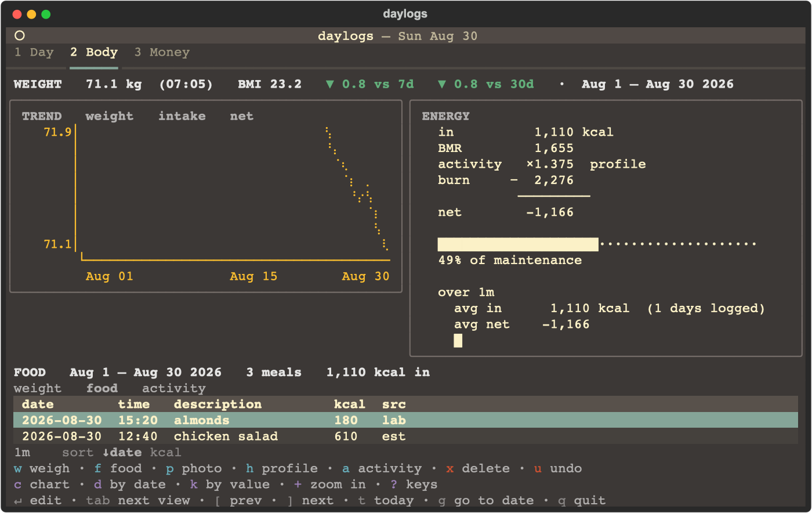Click the circle status indicator in the daylogs header

point(20,35)
